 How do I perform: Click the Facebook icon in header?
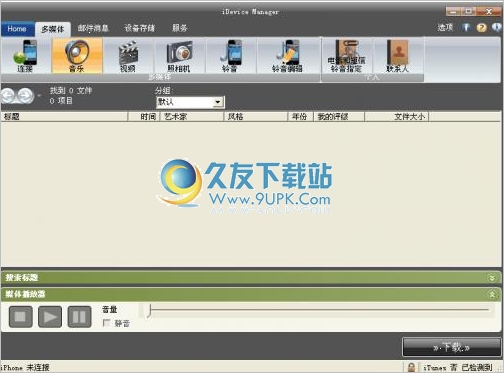[466, 27]
